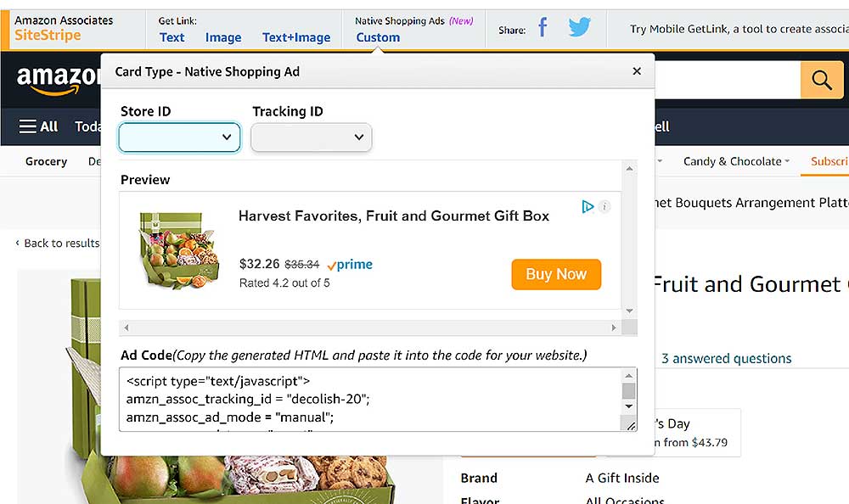The image size is (849, 504).
Task: Click the Buy Now button
Action: 556,274
